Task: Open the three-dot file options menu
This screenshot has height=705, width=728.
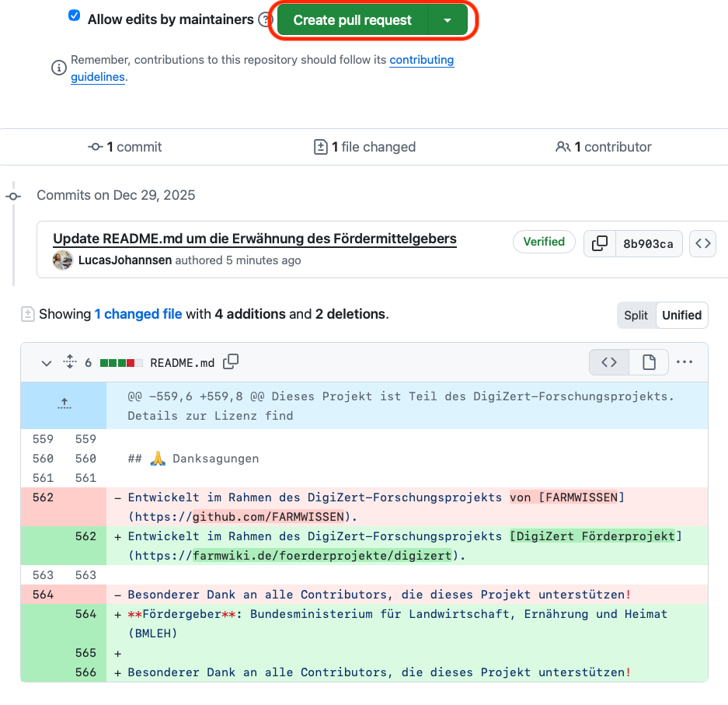Action: coord(684,362)
